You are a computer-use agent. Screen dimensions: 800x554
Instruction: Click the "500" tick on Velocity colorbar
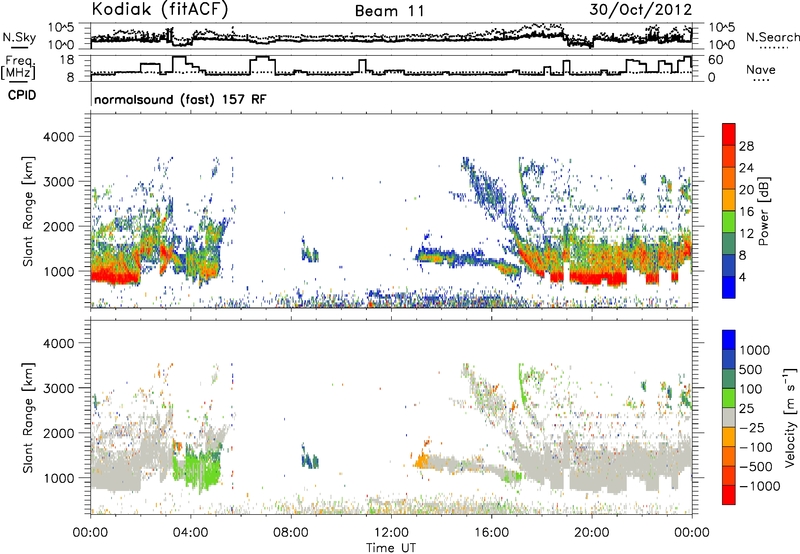pos(751,369)
